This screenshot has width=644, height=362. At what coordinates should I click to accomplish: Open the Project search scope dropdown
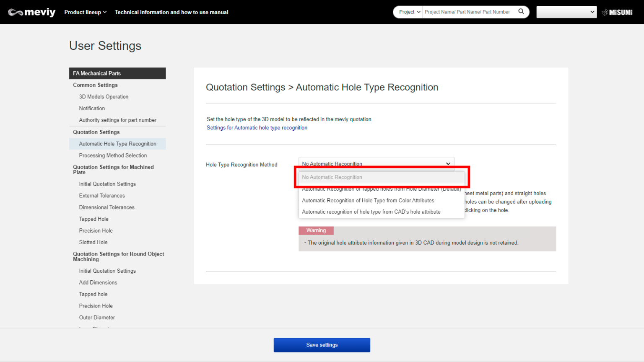click(x=408, y=12)
